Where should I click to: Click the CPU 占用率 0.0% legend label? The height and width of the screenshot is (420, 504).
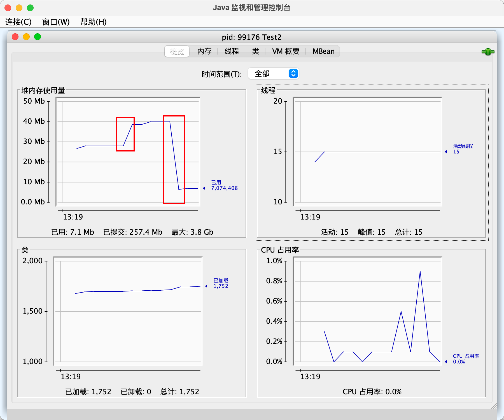[x=466, y=359]
